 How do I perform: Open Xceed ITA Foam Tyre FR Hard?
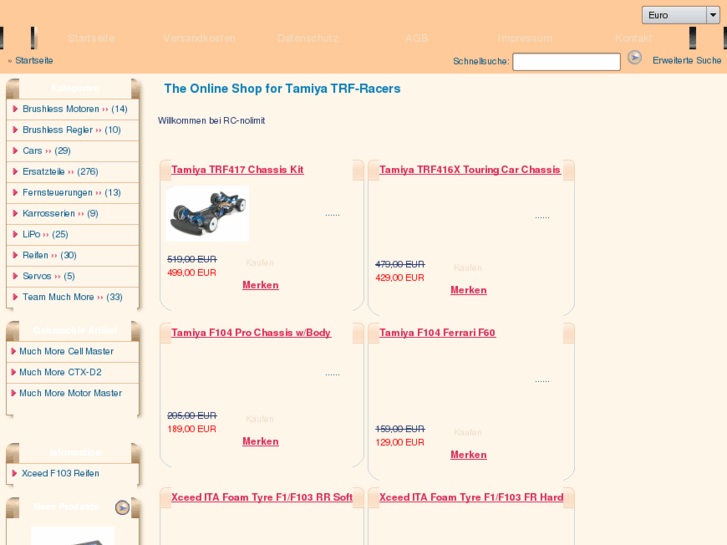(x=471, y=497)
